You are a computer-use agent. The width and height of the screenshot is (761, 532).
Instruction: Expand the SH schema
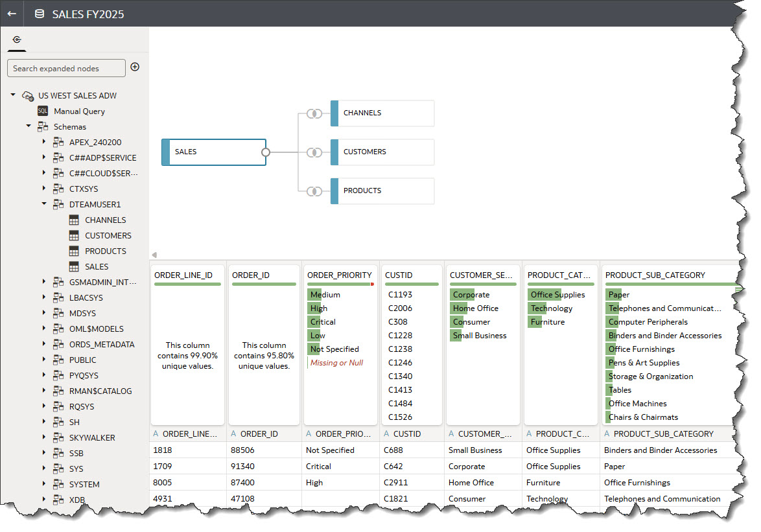click(x=43, y=421)
